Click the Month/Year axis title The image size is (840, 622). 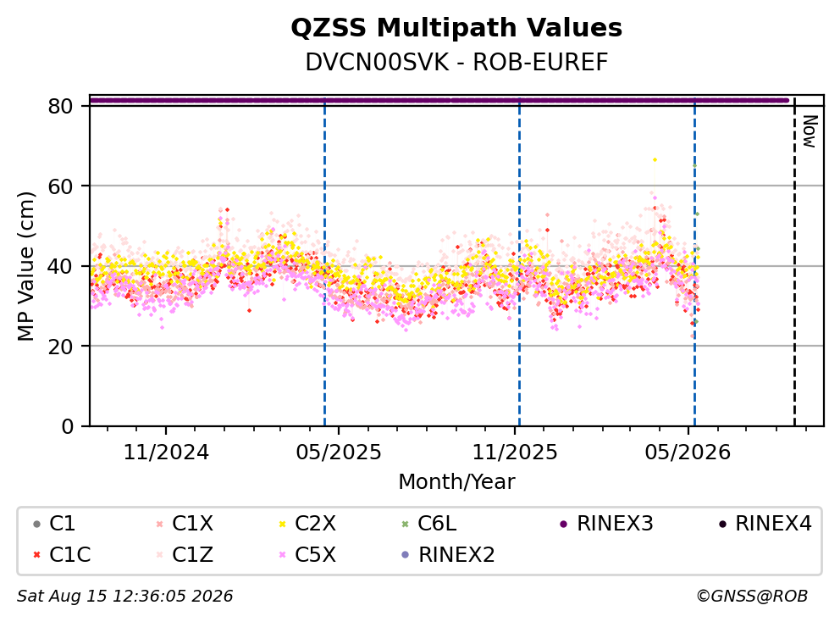[456, 482]
